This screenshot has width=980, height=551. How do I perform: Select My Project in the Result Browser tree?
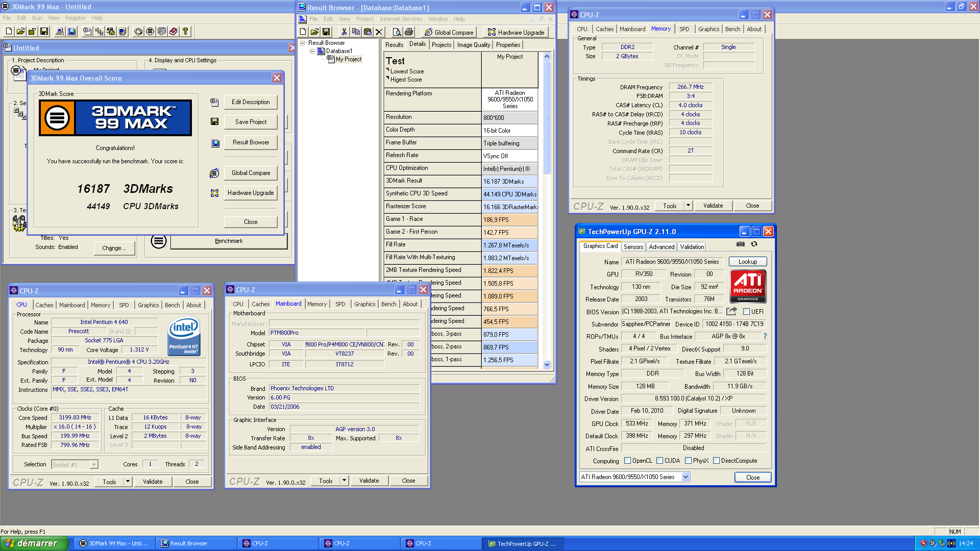348,59
